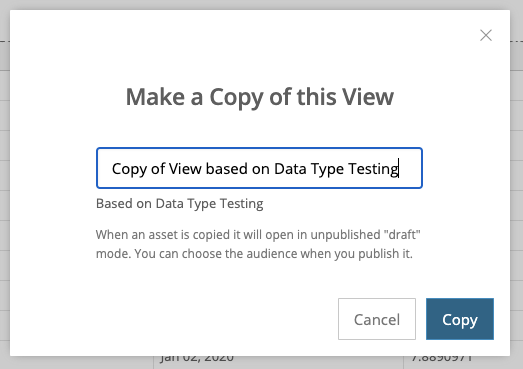Viewport: 523px width, 369px height.
Task: Click the word View inside the name field
Action: click(x=185, y=168)
